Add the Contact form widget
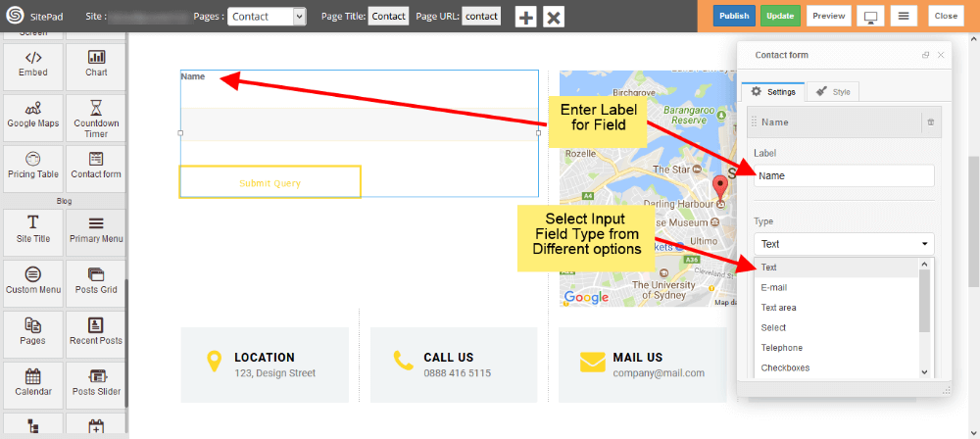 coord(96,169)
